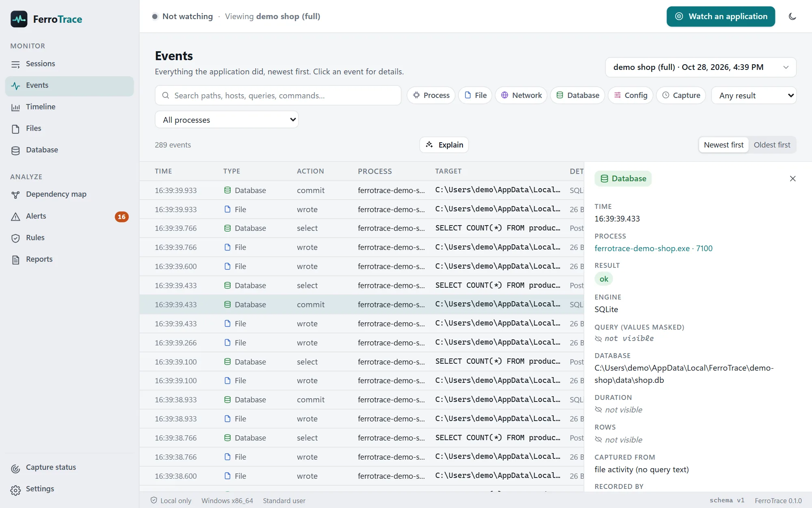Open the Database page in sidebar
Image resolution: width=812 pixels, height=508 pixels.
coord(69,150)
